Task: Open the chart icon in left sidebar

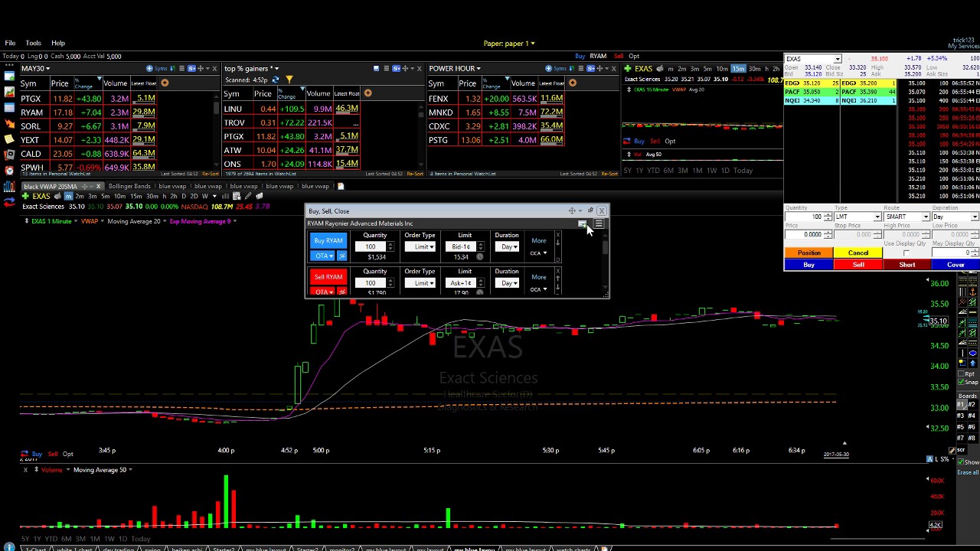Action: click(9, 91)
